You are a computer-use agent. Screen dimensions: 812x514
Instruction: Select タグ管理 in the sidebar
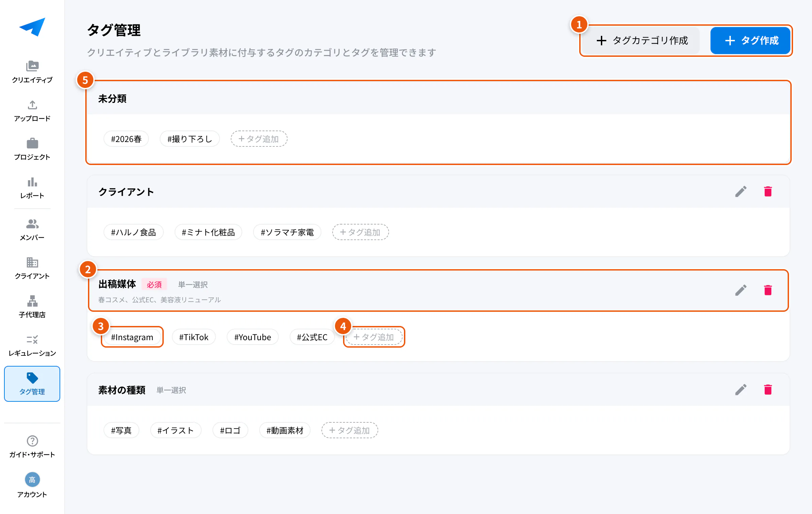click(x=32, y=384)
